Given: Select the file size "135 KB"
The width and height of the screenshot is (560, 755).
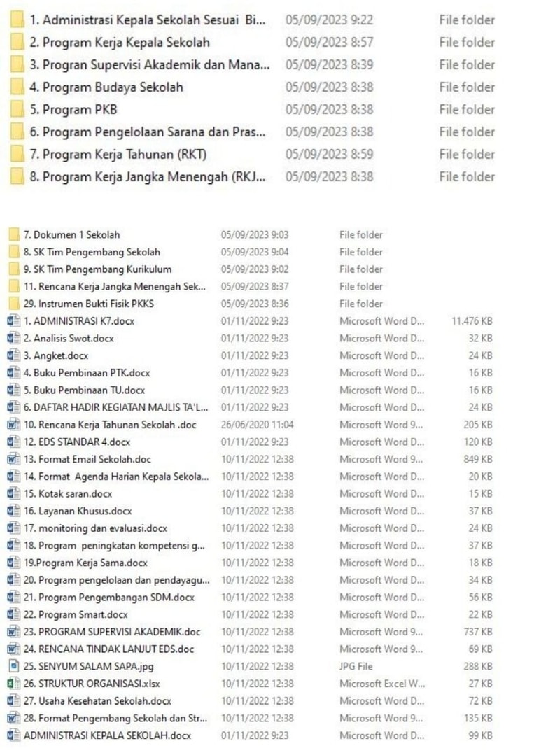Looking at the screenshot, I should click(478, 719).
